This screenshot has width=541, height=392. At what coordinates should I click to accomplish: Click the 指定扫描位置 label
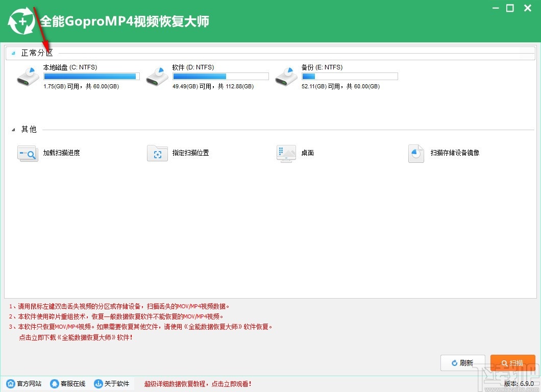point(190,153)
